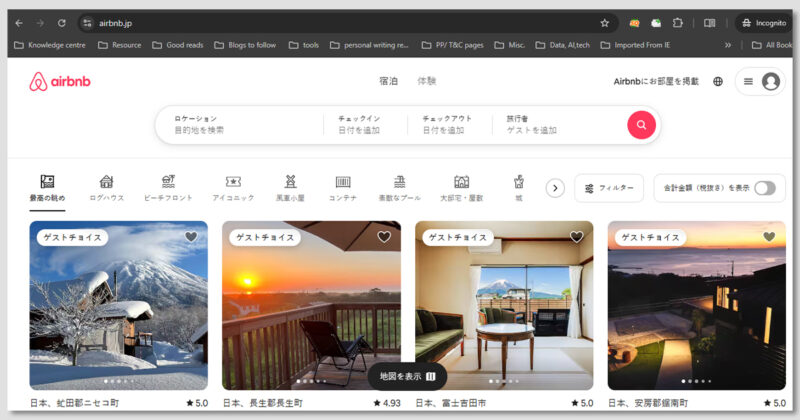Image resolution: width=800 pixels, height=420 pixels.
Task: Select the 大邸宅・屋敷 category
Action: coord(461,188)
